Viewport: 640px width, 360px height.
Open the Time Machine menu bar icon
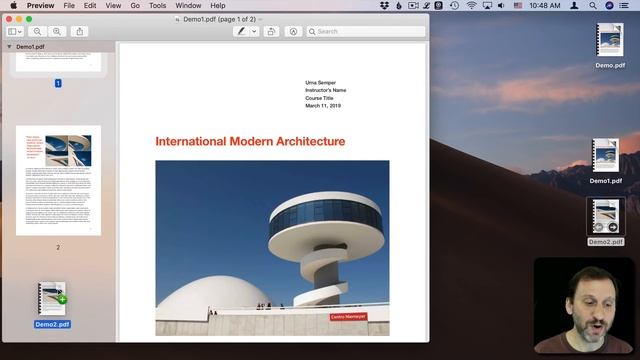454,5
